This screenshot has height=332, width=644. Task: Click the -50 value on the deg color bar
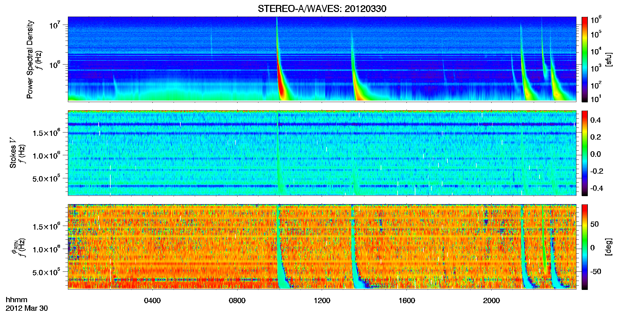[596, 271]
